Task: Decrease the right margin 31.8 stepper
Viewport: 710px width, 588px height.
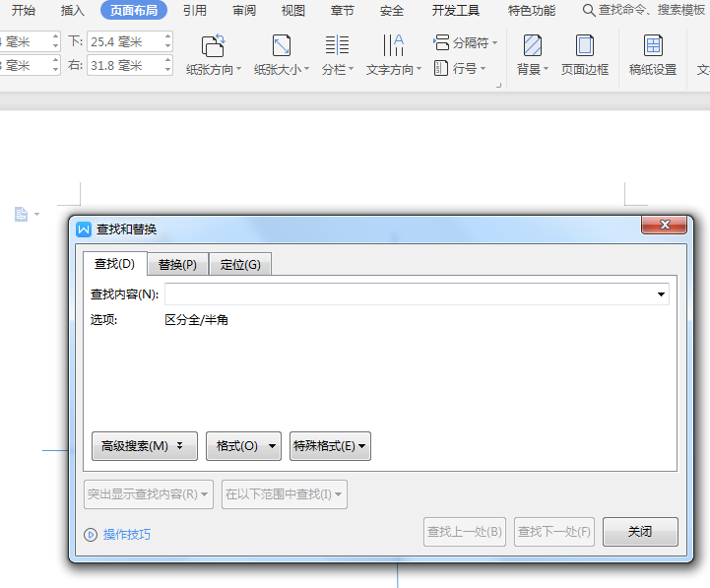Action: pyautogui.click(x=168, y=71)
